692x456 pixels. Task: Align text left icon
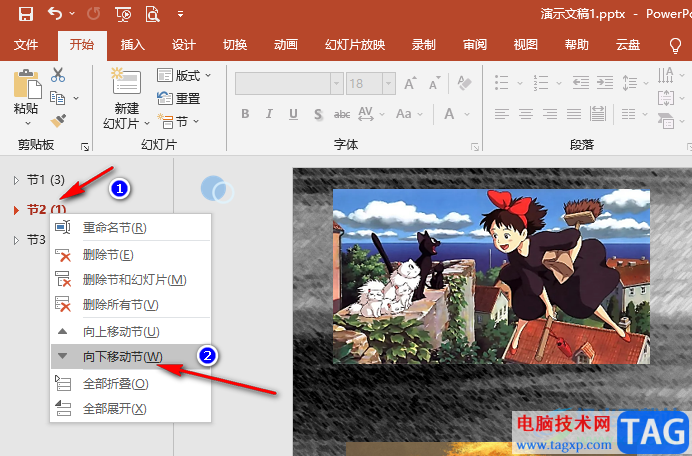[x=502, y=114]
